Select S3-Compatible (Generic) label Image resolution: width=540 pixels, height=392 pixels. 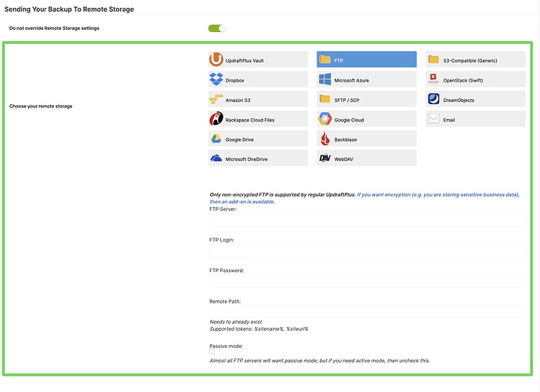[470, 60]
